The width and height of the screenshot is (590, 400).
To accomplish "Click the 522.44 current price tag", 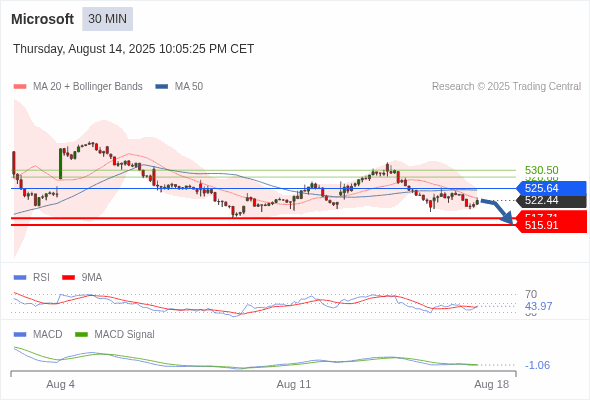I will (552, 201).
